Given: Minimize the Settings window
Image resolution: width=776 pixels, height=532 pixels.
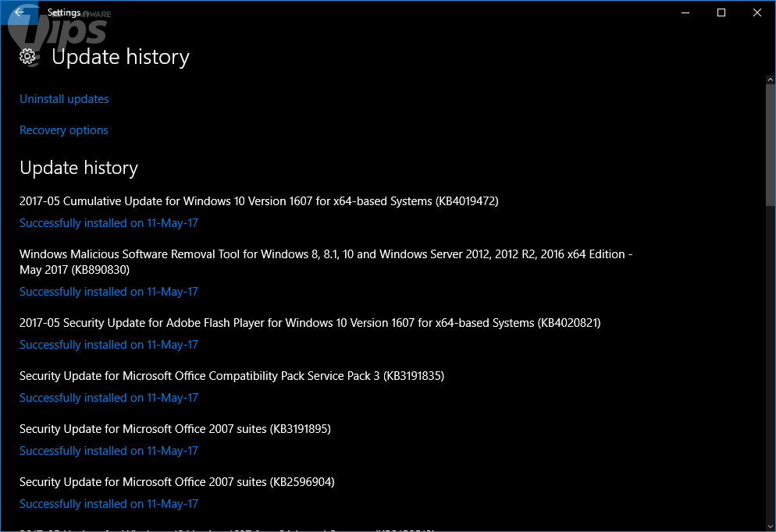Looking at the screenshot, I should [x=685, y=12].
